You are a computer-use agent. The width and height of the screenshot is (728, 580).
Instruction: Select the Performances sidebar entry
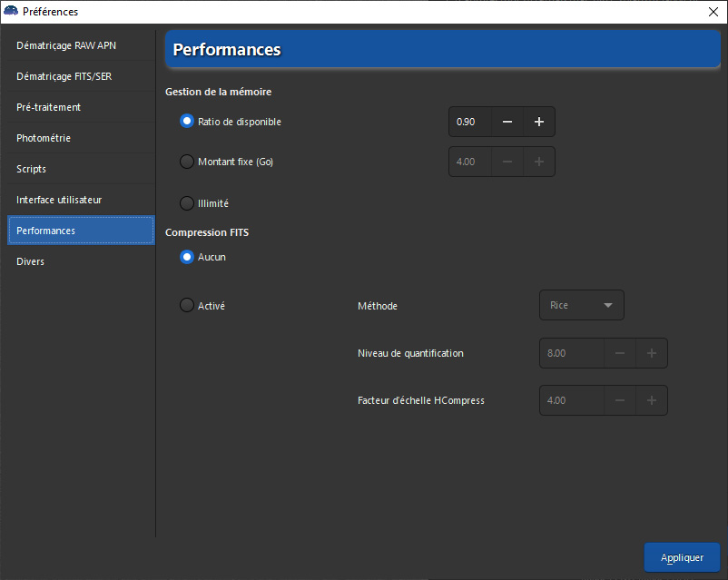coord(81,231)
